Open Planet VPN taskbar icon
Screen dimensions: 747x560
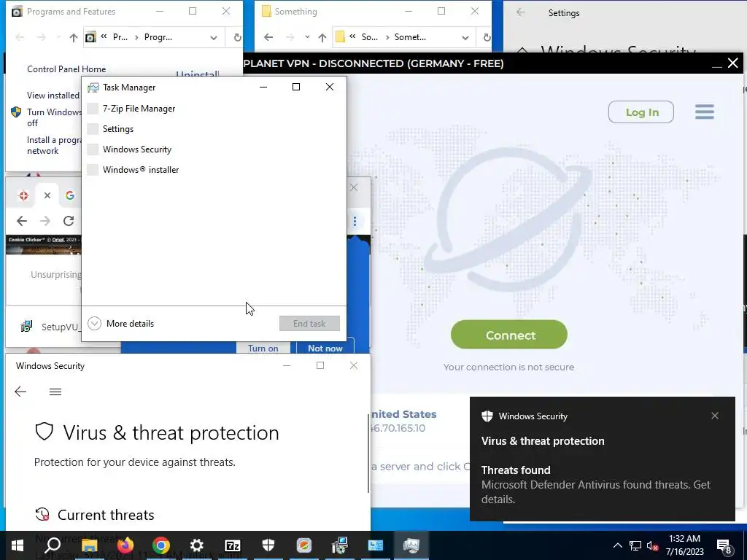pos(304,545)
